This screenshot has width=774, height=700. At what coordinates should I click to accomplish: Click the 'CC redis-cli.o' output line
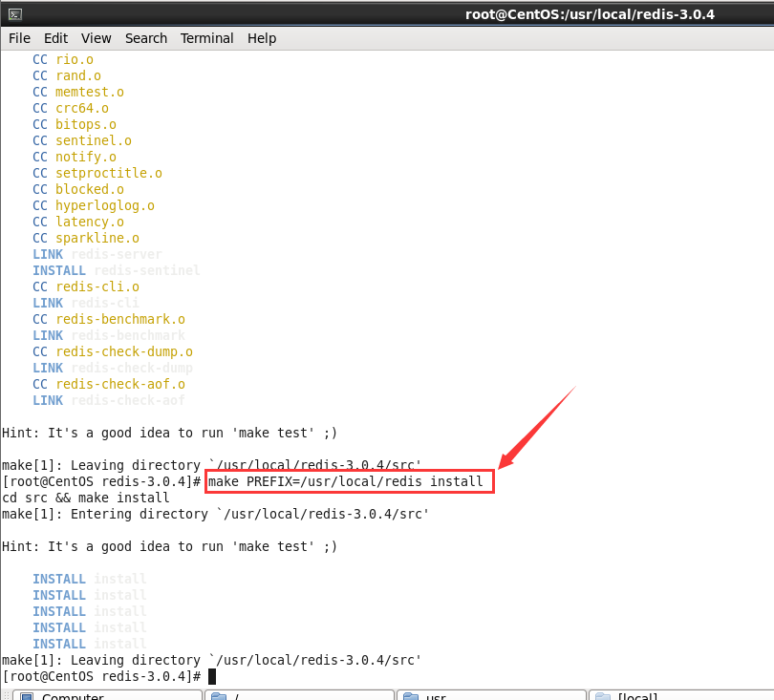click(x=86, y=287)
